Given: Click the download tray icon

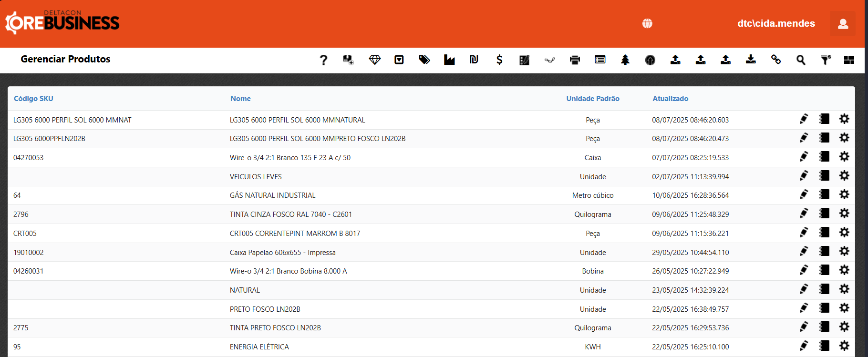Looking at the screenshot, I should (x=751, y=60).
